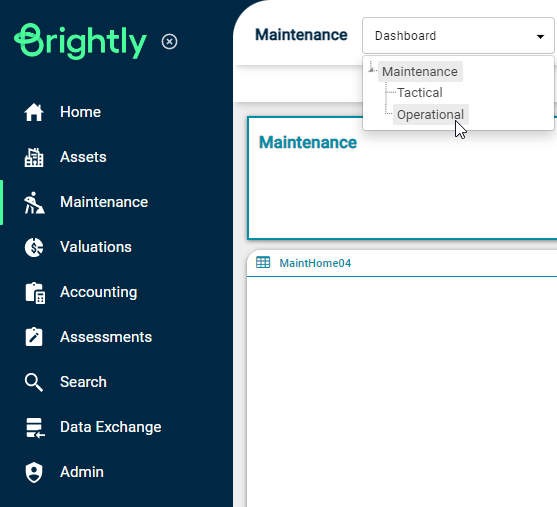
Task: Click the Admin shield icon
Action: tap(34, 473)
